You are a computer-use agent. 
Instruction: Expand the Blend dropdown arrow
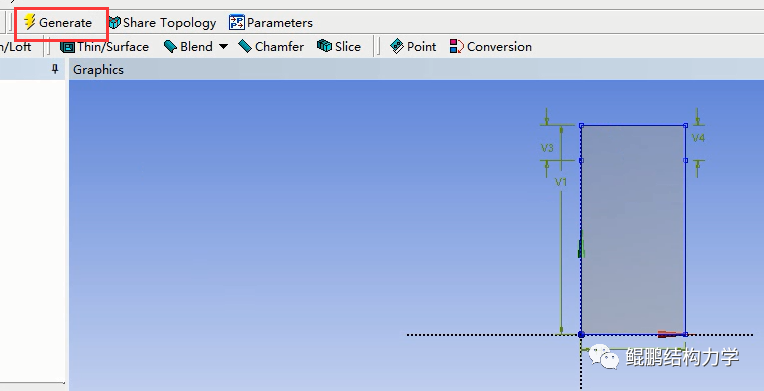pos(223,47)
